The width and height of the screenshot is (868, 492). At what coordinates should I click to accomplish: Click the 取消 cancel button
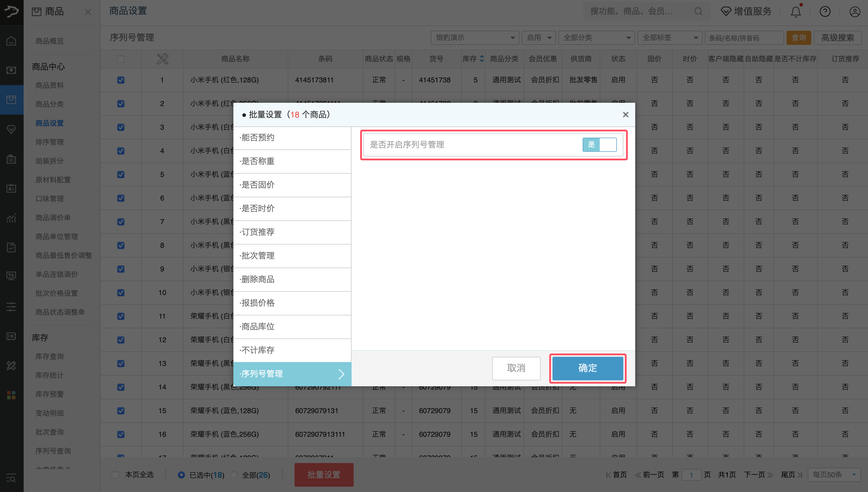tap(516, 368)
